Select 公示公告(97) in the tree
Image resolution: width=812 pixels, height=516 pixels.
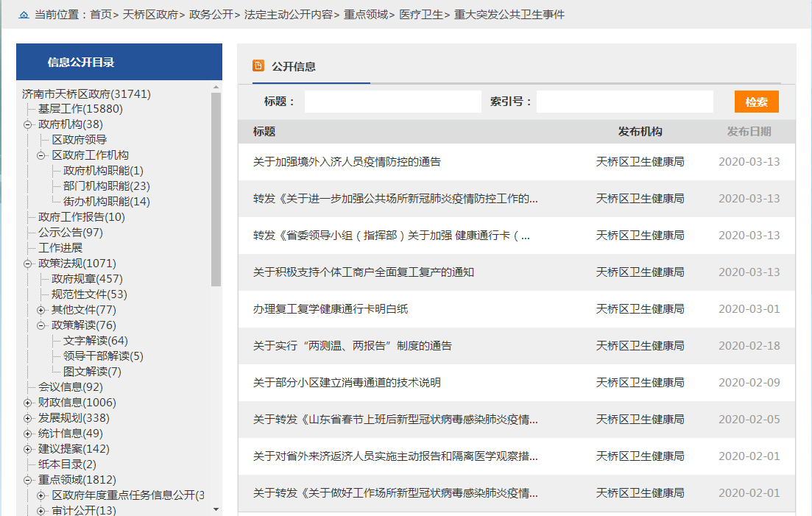tap(71, 233)
